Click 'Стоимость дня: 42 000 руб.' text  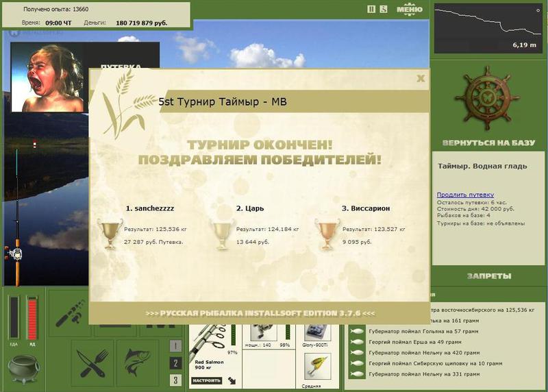click(x=475, y=209)
